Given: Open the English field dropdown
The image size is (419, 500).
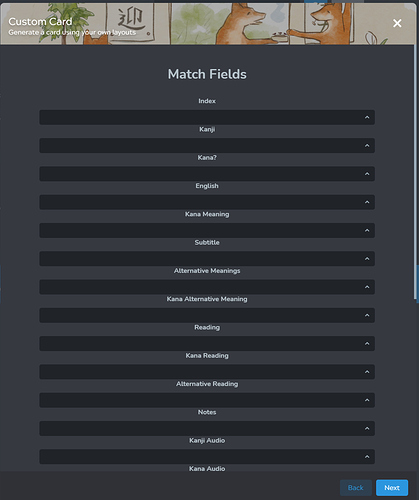Looking at the screenshot, I should click(x=207, y=202).
